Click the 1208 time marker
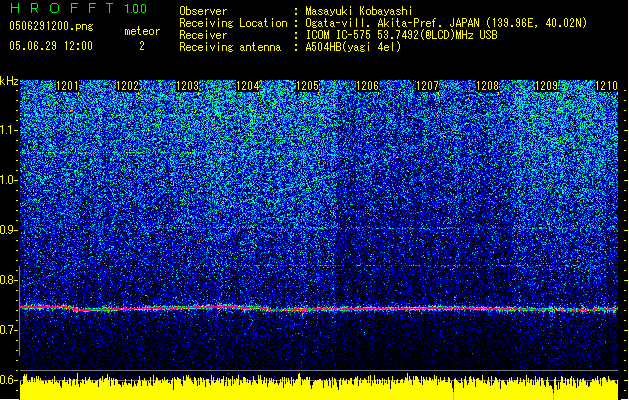The width and height of the screenshot is (629, 400). 487,86
